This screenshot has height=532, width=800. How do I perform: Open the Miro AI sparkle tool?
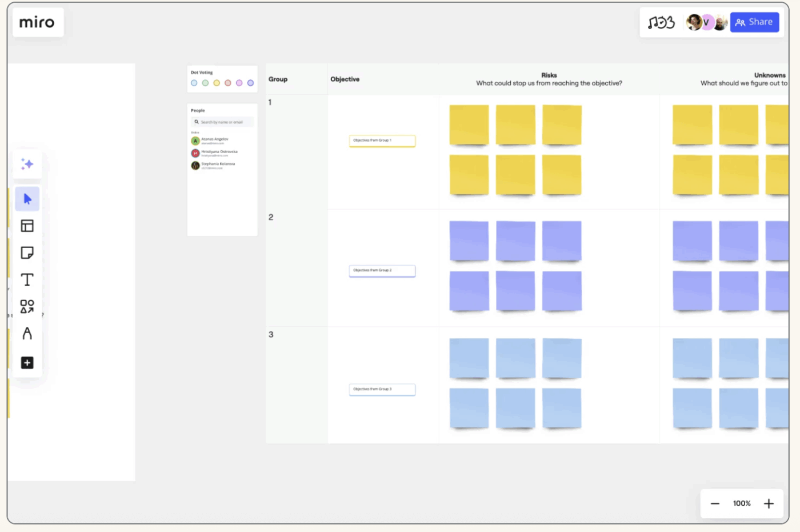coord(27,164)
